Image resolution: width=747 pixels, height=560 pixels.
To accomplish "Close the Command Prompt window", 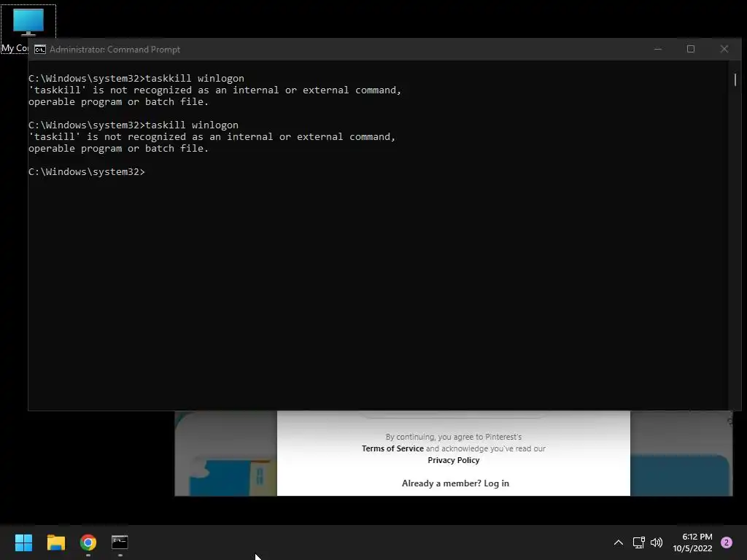I will 724,49.
